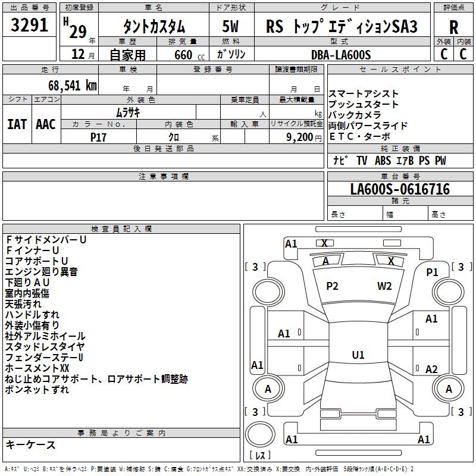Select the U1 dent mark on the roof

[x=358, y=355]
